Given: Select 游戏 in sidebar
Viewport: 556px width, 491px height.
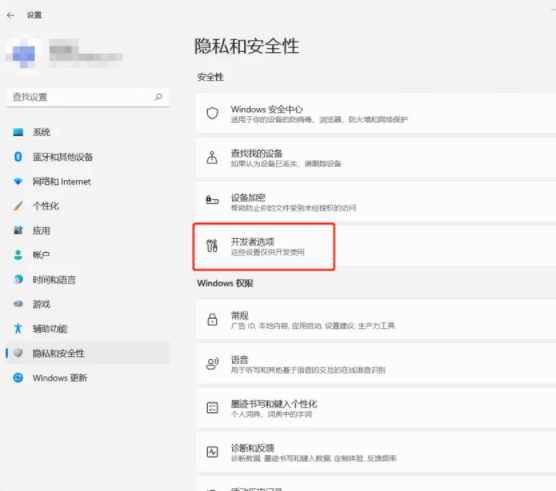Looking at the screenshot, I should tap(88, 304).
